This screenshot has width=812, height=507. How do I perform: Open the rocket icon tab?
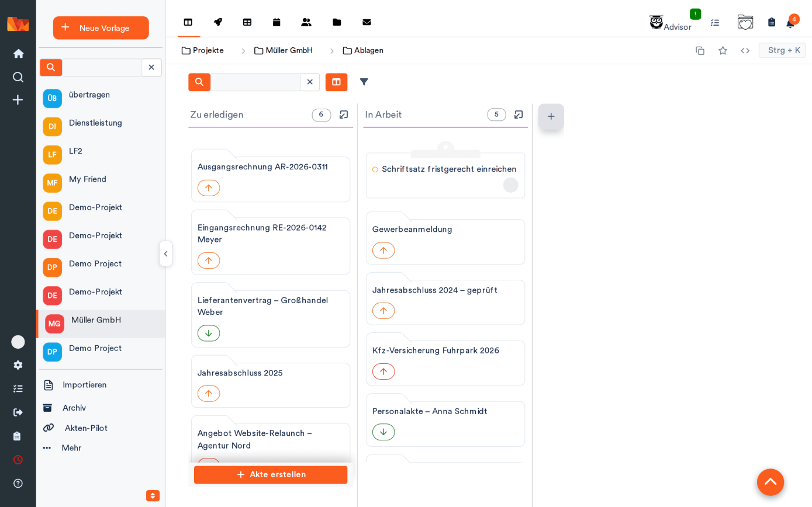[x=217, y=22]
